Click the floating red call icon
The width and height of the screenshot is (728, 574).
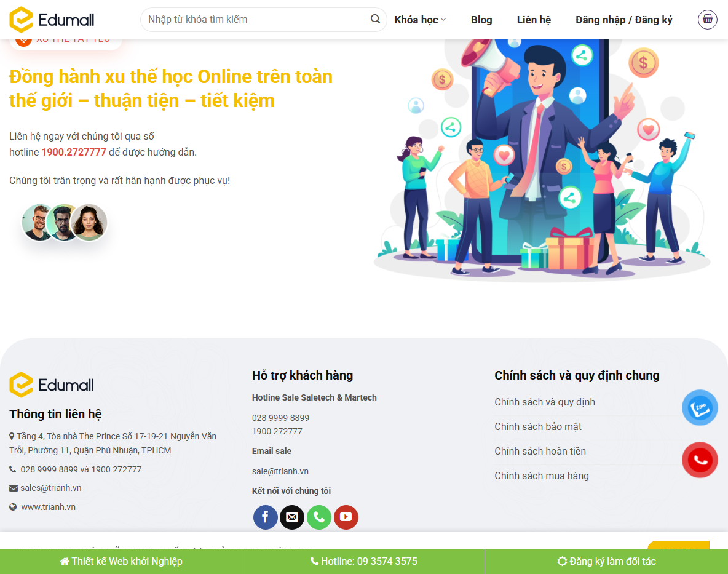[x=700, y=460]
